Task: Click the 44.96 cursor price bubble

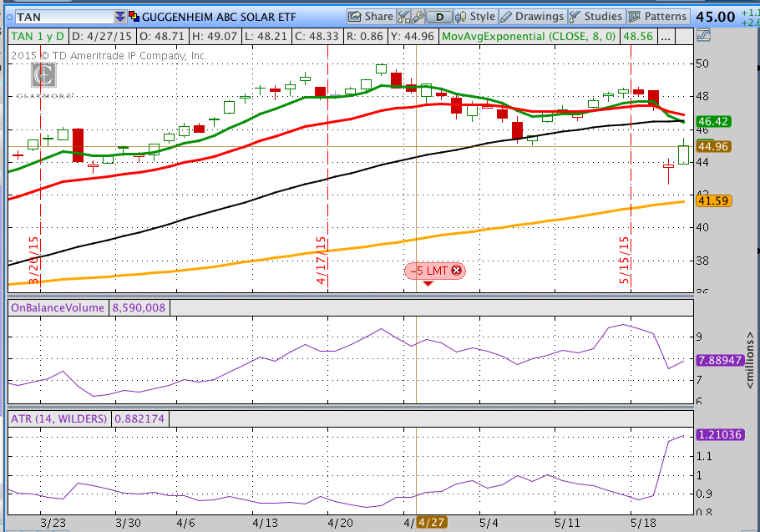Action: 713,146
